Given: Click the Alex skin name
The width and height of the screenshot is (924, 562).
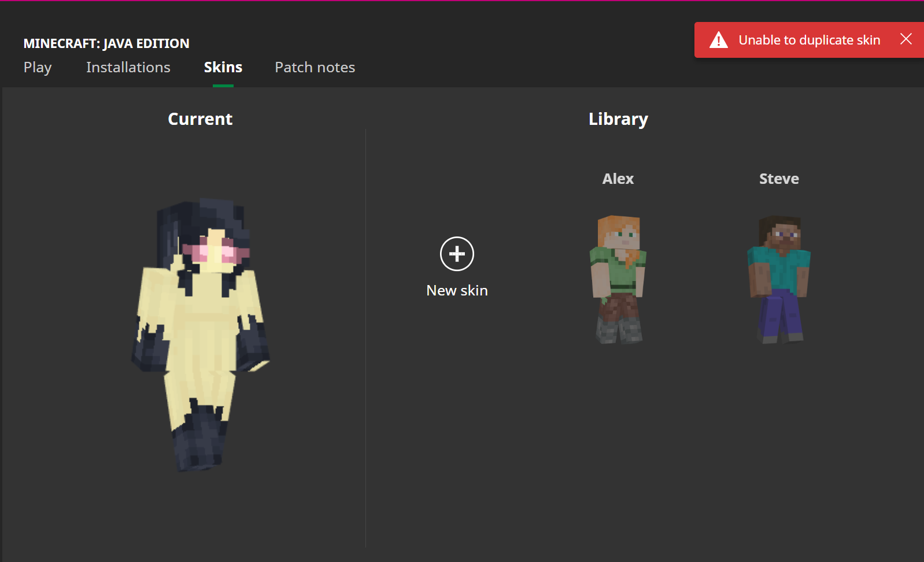Looking at the screenshot, I should click(618, 179).
